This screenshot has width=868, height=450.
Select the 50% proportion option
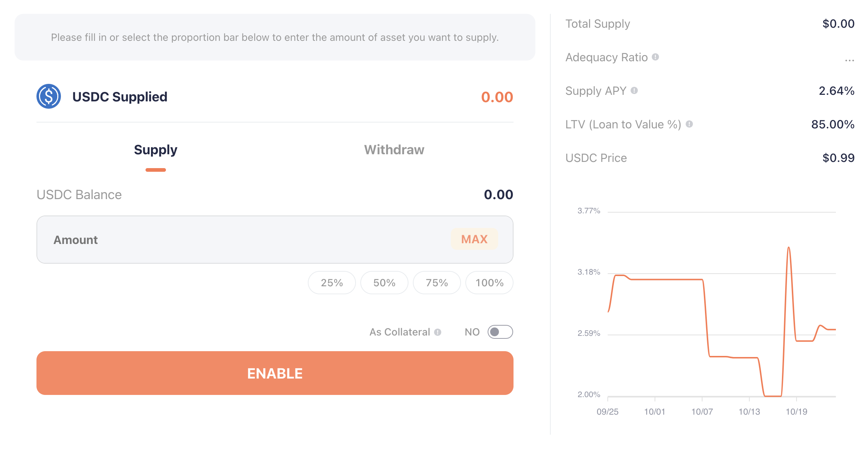[x=384, y=283]
